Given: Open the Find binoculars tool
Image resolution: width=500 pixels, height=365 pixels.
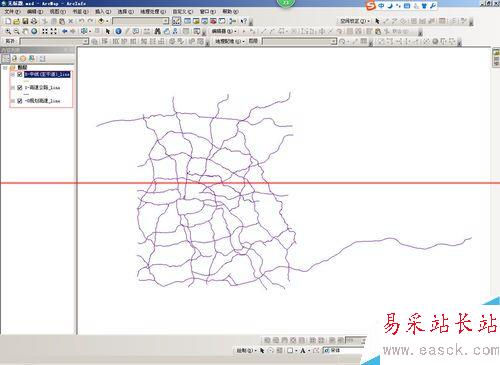Looking at the screenshot, I should pos(158,31).
